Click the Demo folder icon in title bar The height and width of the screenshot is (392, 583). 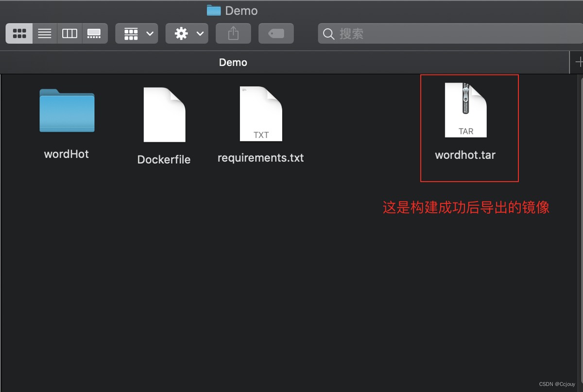[x=214, y=10]
